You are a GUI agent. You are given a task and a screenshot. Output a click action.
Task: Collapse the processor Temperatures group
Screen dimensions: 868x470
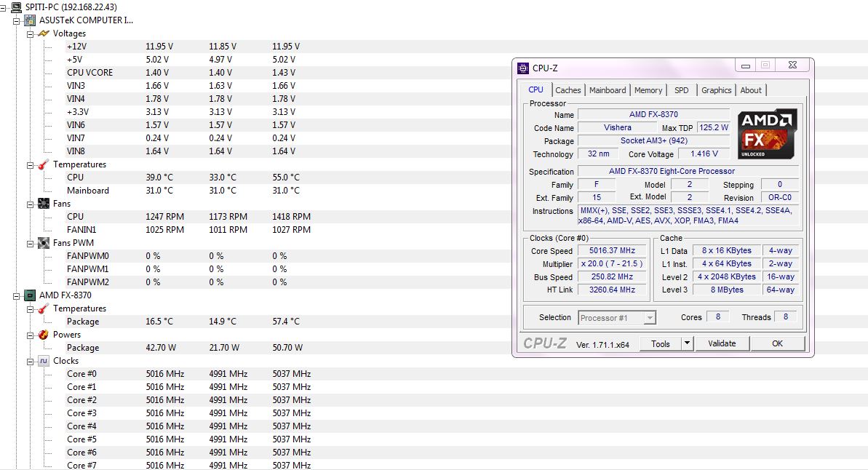(x=31, y=309)
